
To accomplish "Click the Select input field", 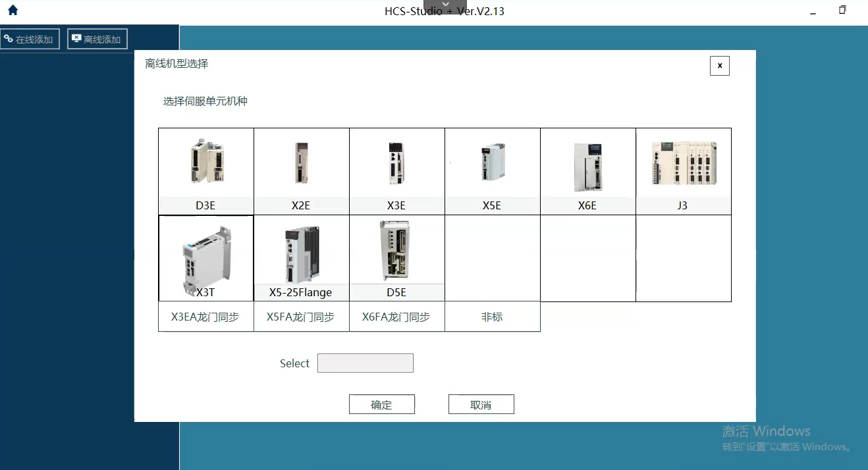I will [366, 363].
